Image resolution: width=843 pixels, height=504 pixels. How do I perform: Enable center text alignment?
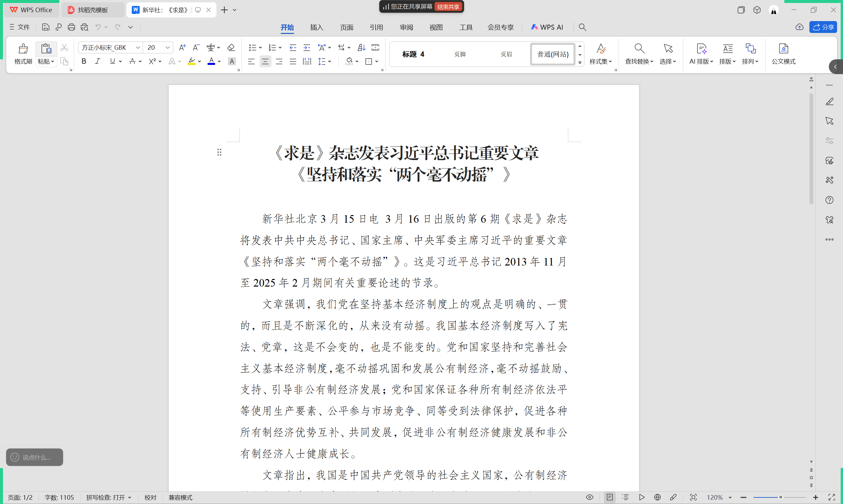coord(265,62)
